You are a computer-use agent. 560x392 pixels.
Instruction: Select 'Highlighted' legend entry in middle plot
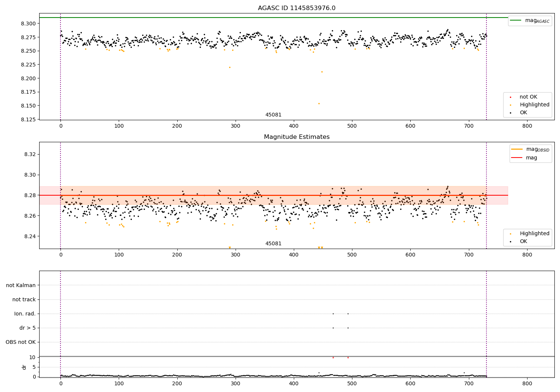[x=534, y=234]
